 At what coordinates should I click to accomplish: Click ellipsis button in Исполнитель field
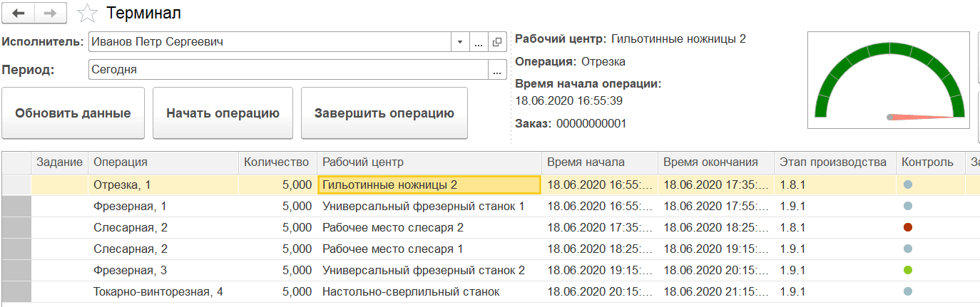pyautogui.click(x=479, y=42)
